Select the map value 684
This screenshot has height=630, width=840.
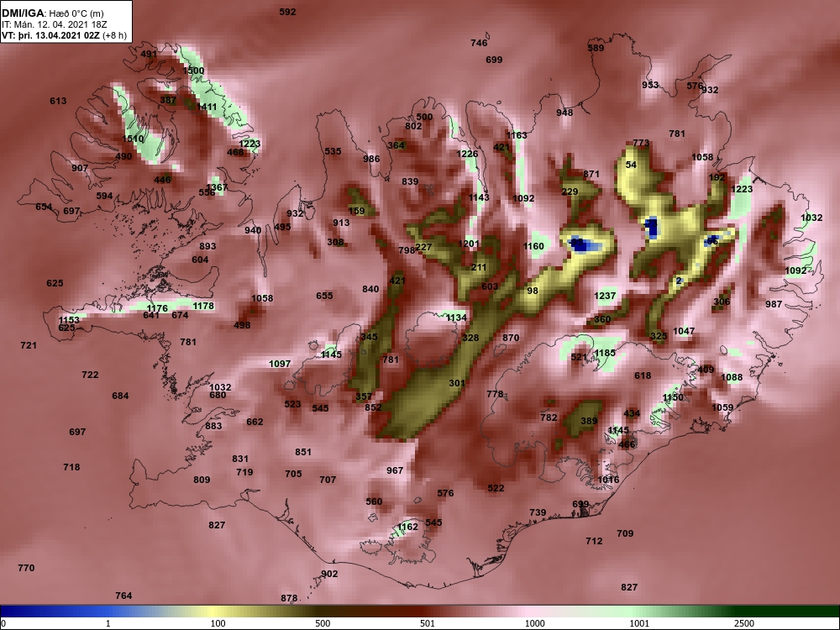pyautogui.click(x=120, y=396)
